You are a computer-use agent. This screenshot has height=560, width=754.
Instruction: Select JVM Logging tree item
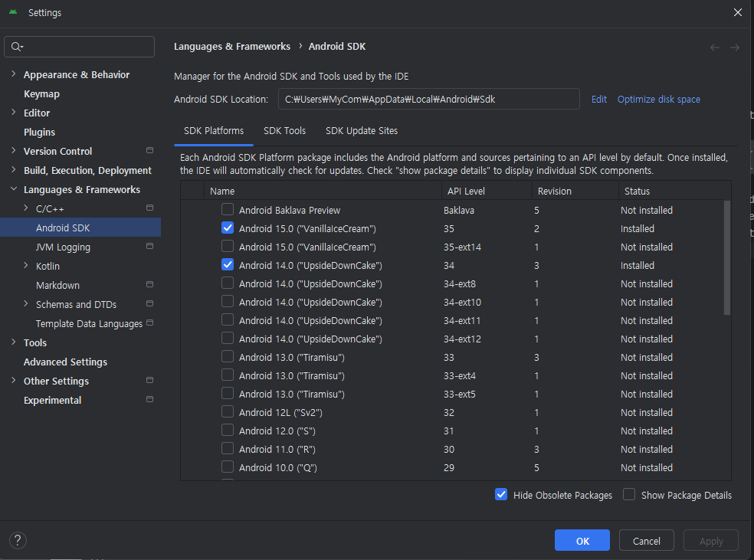pyautogui.click(x=63, y=247)
